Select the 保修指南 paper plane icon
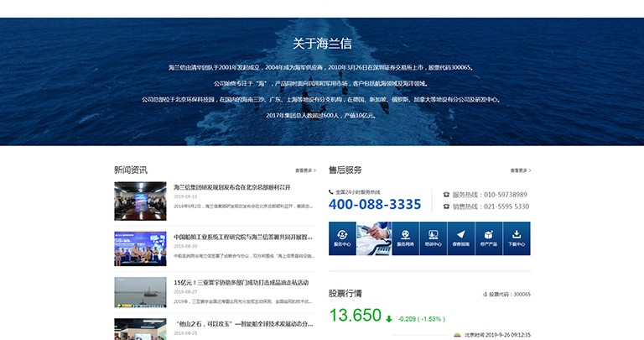This screenshot has width=644, height=340. [460, 238]
